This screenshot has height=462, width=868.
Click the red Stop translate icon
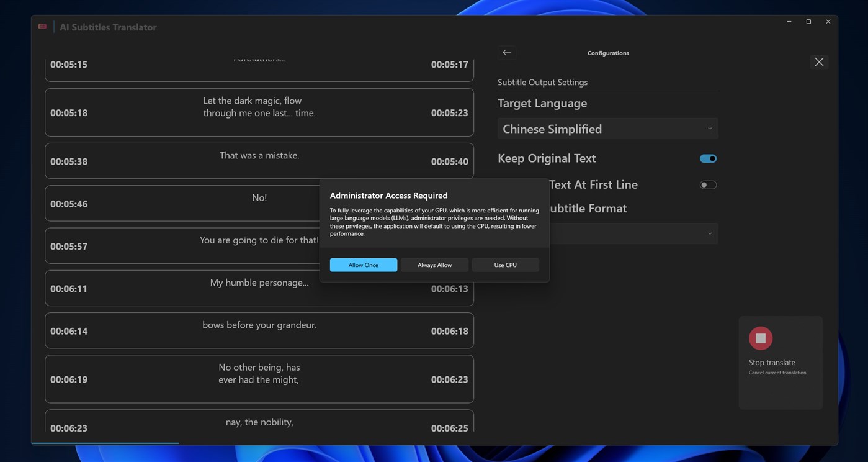(x=761, y=338)
